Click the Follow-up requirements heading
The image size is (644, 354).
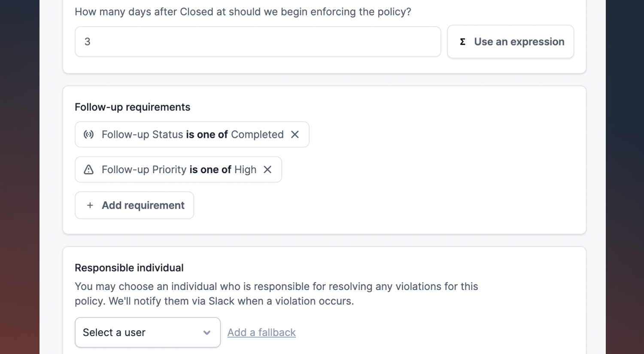pos(132,107)
